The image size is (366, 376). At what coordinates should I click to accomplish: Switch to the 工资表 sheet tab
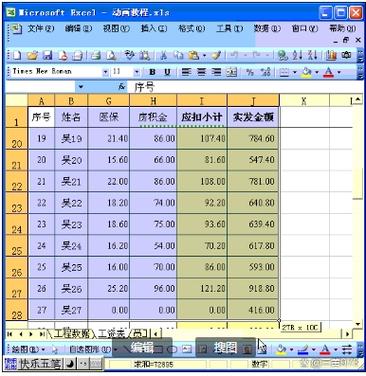point(112,333)
